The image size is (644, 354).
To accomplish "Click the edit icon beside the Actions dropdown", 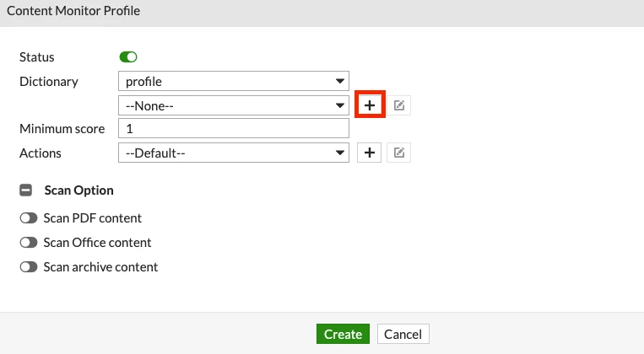I will 398,153.
